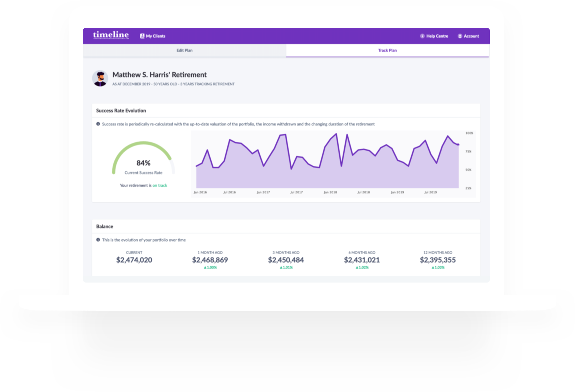Click the timeline logo

click(111, 35)
